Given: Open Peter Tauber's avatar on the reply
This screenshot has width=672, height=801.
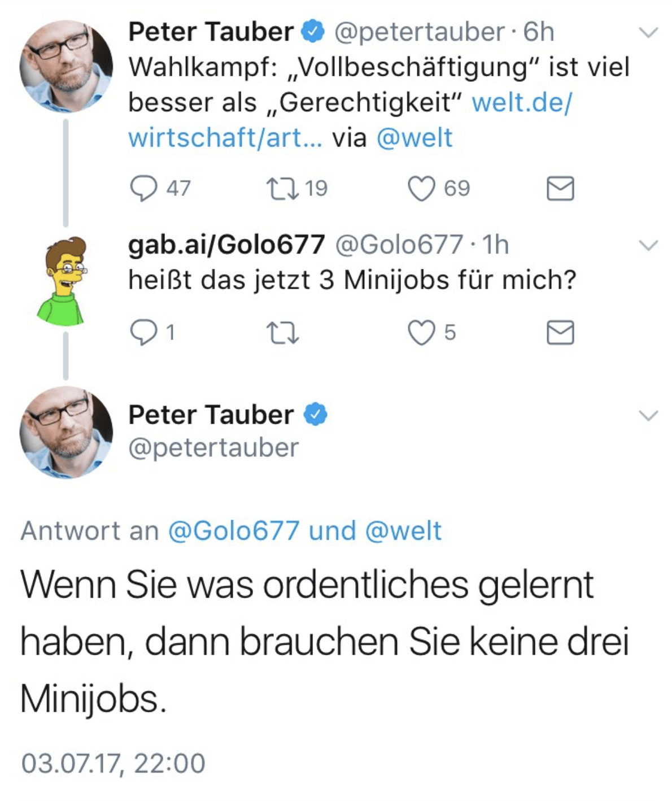Looking at the screenshot, I should 66,432.
